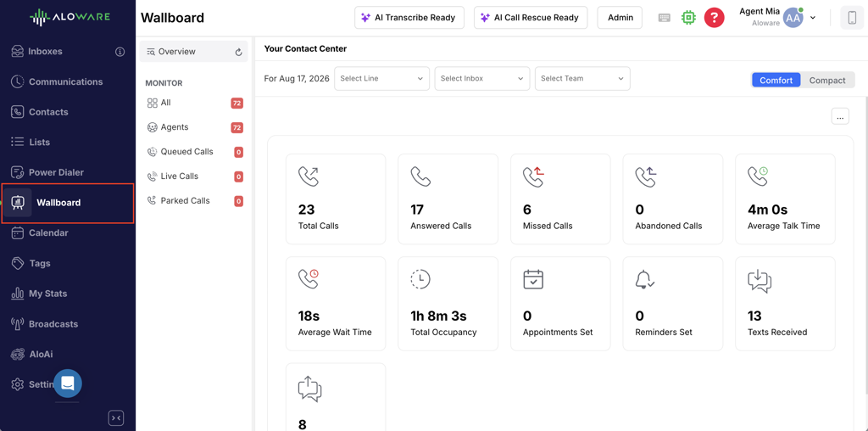Click the Inboxes info icon
Image resolution: width=868 pixels, height=431 pixels.
coord(120,52)
